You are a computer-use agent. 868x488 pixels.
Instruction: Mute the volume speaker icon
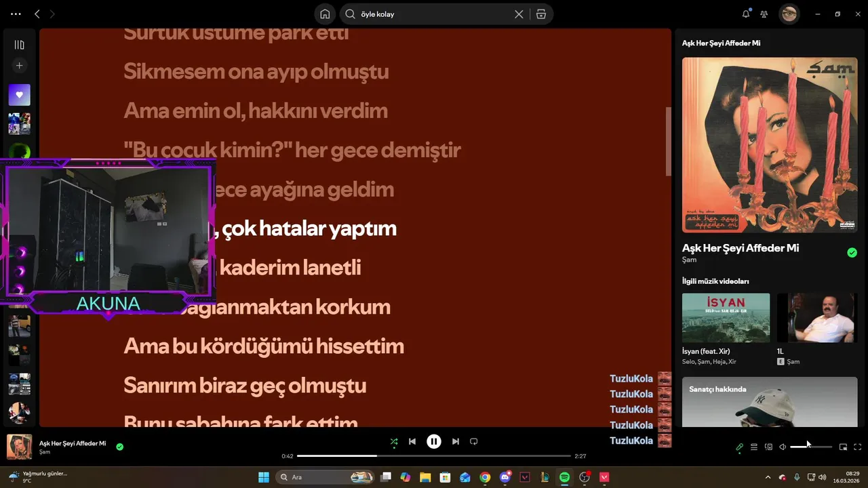[783, 447]
